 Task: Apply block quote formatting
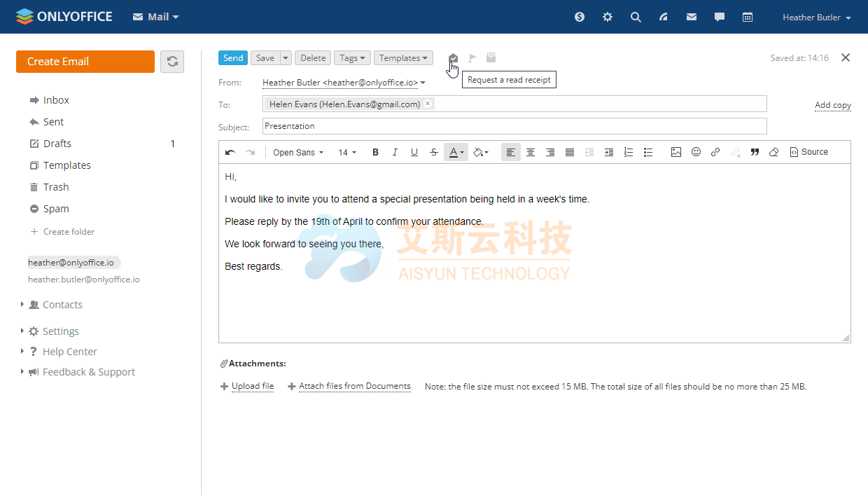coord(755,152)
